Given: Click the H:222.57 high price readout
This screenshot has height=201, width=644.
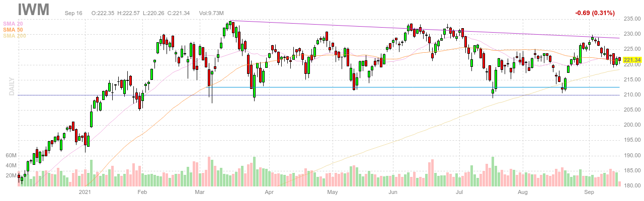Looking at the screenshot, I should [113, 13].
